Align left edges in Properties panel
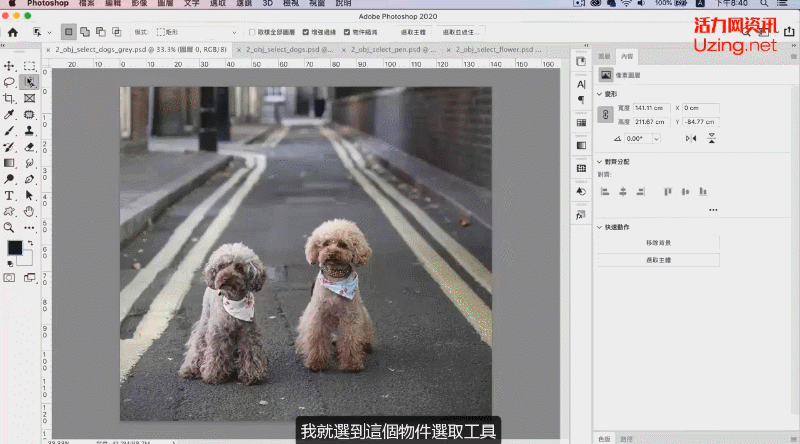Screen dimensions: 800x444 pyautogui.click(x=605, y=191)
